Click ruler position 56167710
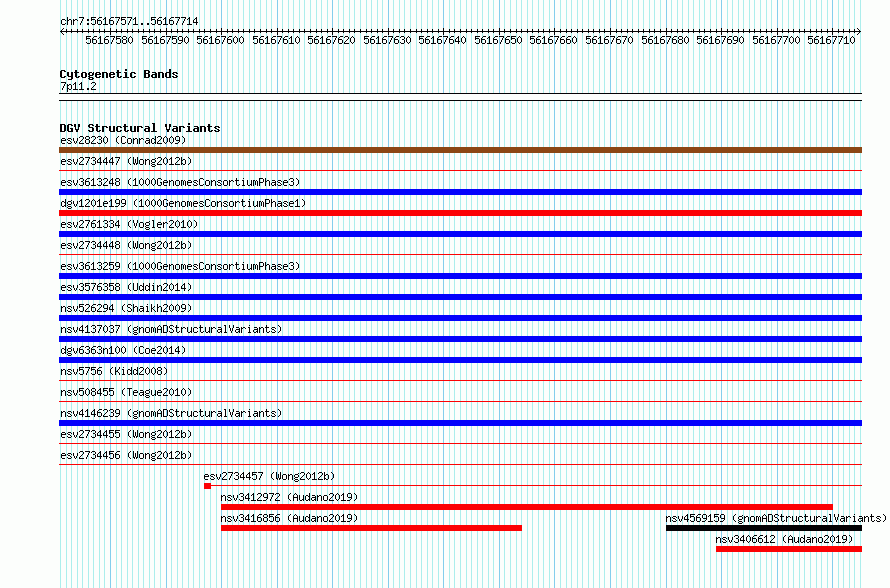The width and height of the screenshot is (890, 588). (832, 40)
